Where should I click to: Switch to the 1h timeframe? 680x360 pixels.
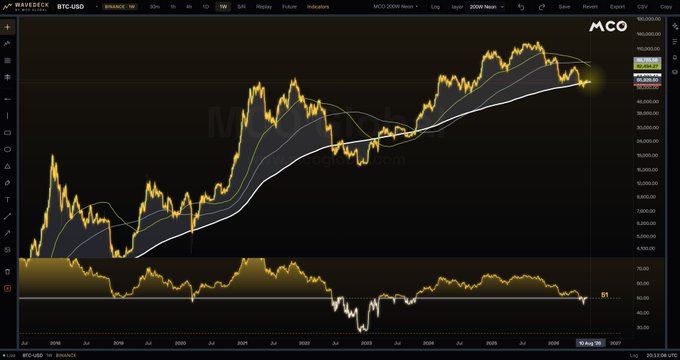(173, 7)
